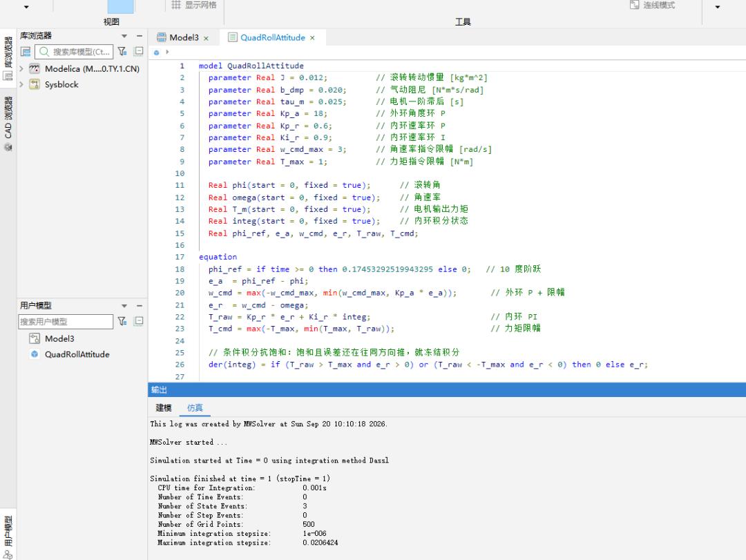Click the highlighted blue view button in ribbon

120,7
